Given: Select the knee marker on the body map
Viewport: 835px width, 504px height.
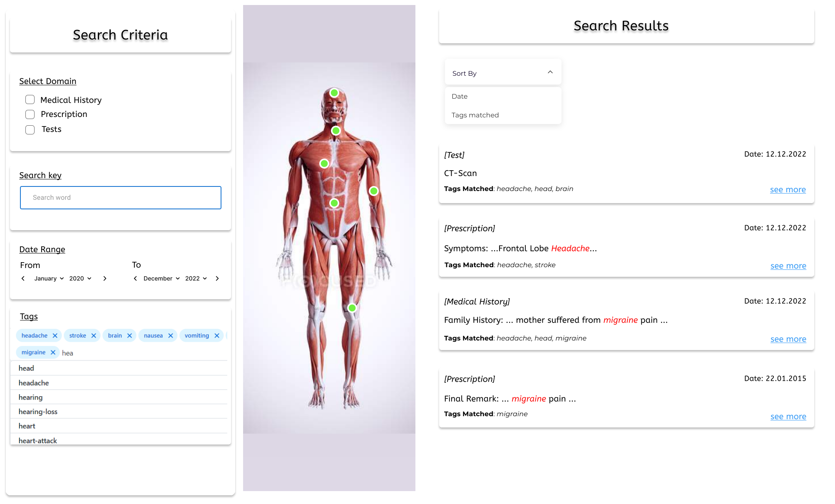Looking at the screenshot, I should pyautogui.click(x=352, y=308).
